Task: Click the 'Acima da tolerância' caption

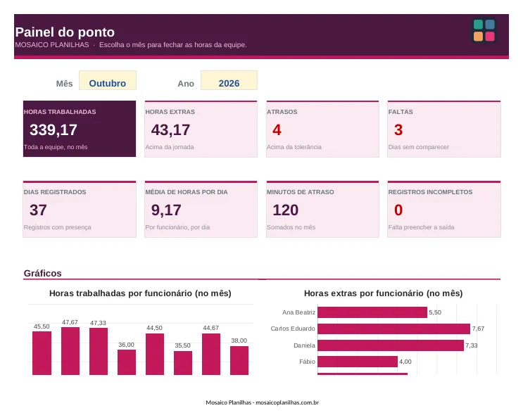Action: coord(294,147)
